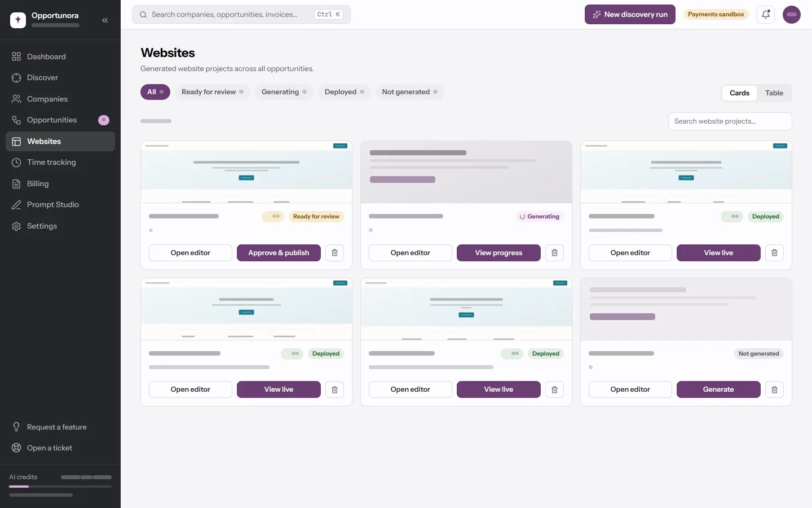Focus the Search website projects field
Viewport: 812px width, 508px height.
pyautogui.click(x=730, y=121)
